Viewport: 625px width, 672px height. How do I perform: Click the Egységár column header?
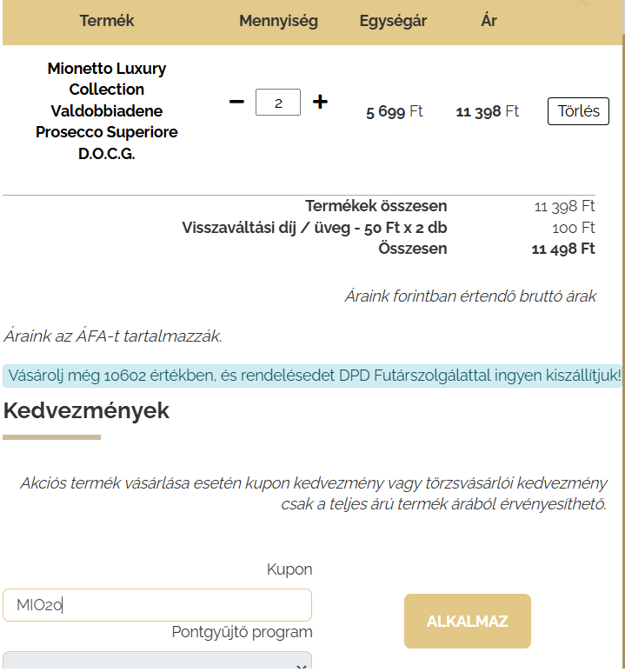(393, 21)
